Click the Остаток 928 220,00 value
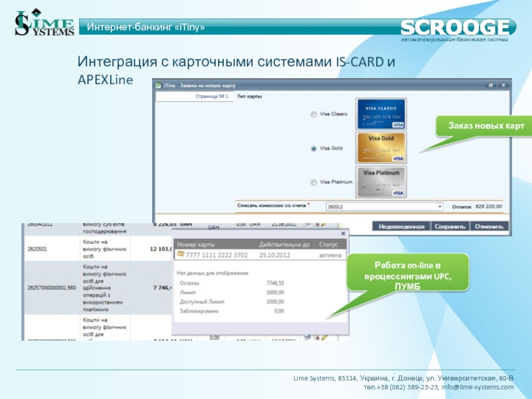 pos(489,206)
